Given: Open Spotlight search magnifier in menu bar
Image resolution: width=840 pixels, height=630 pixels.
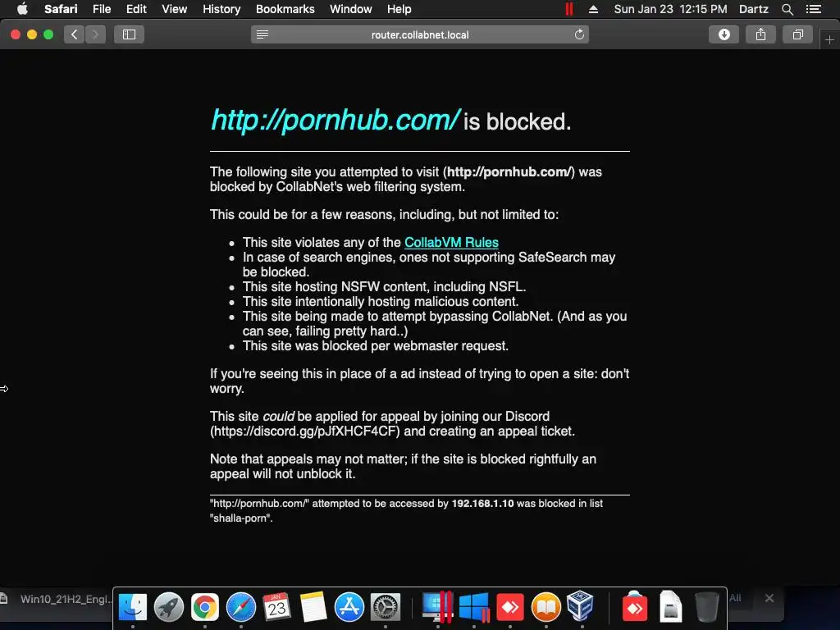Looking at the screenshot, I should coord(787,9).
